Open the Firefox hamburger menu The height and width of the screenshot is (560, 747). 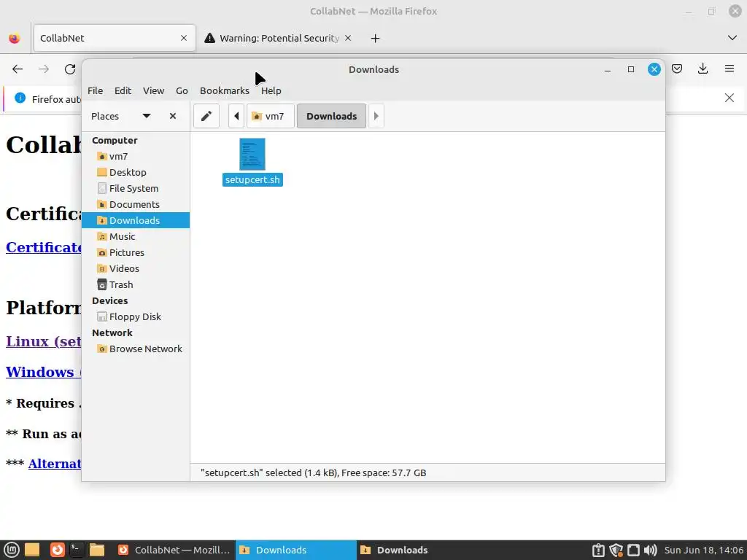[729, 69]
